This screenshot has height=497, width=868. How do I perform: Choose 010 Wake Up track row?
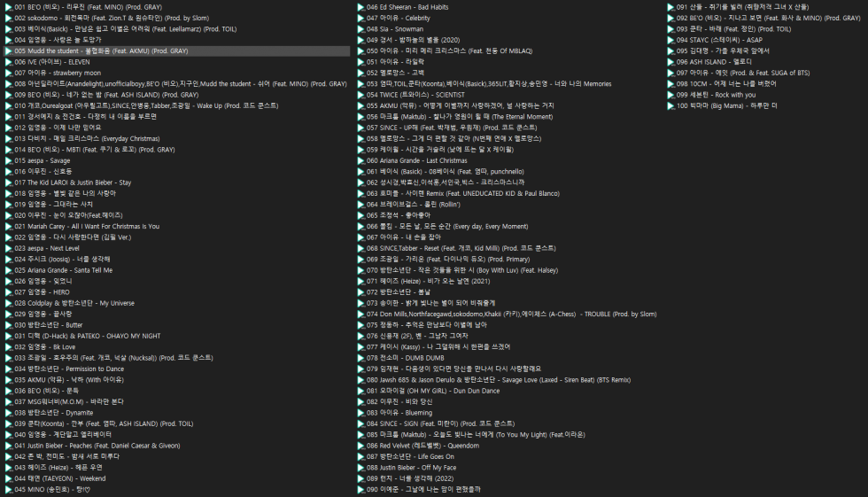146,105
